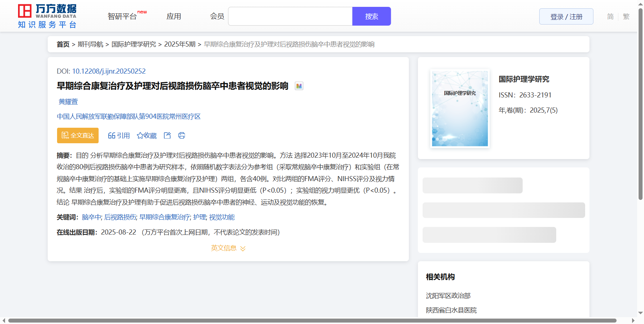Open the journal cover thumbnail
Screen dimensions: 644x324
click(x=460, y=108)
